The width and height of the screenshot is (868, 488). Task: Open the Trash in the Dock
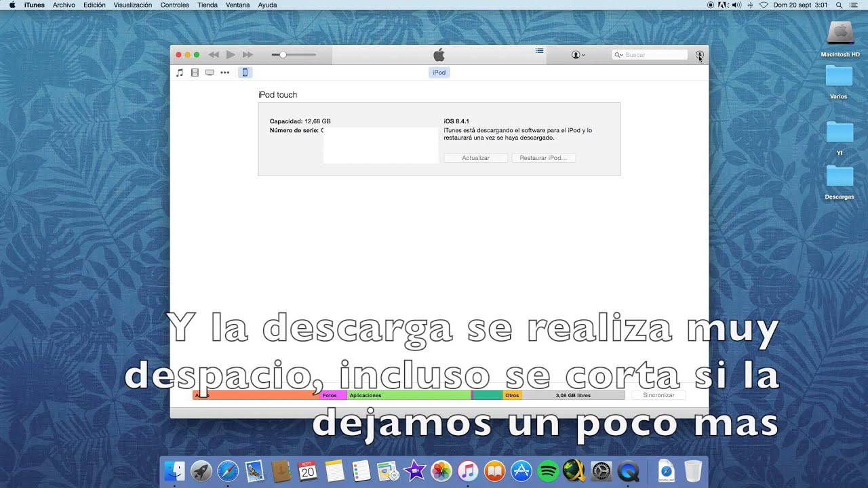[x=693, y=470]
